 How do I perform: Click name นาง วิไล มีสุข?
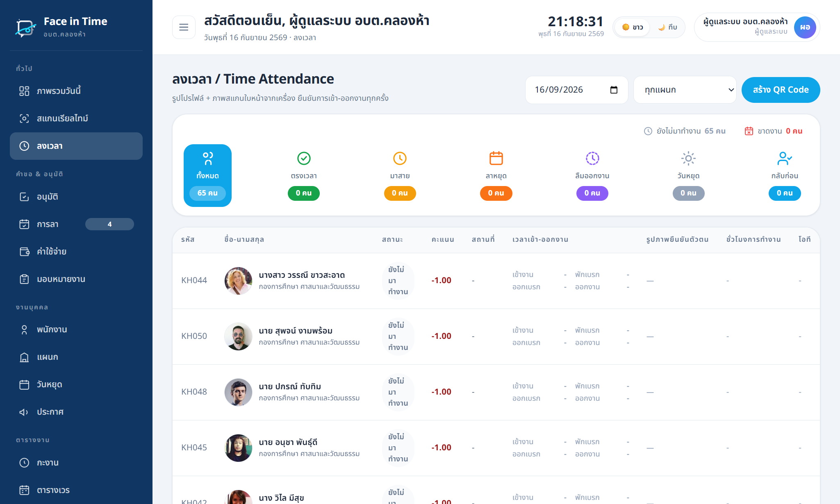click(x=281, y=497)
